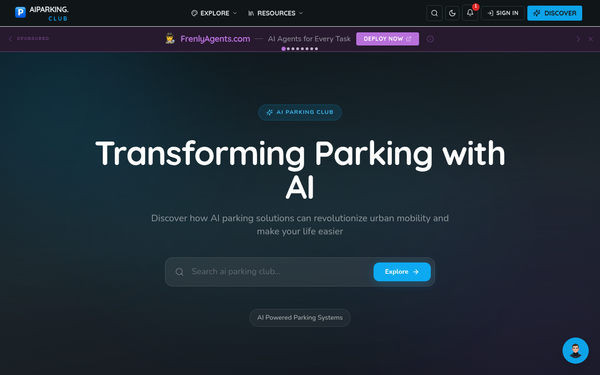Click the magnifier icon in search box

tap(179, 272)
